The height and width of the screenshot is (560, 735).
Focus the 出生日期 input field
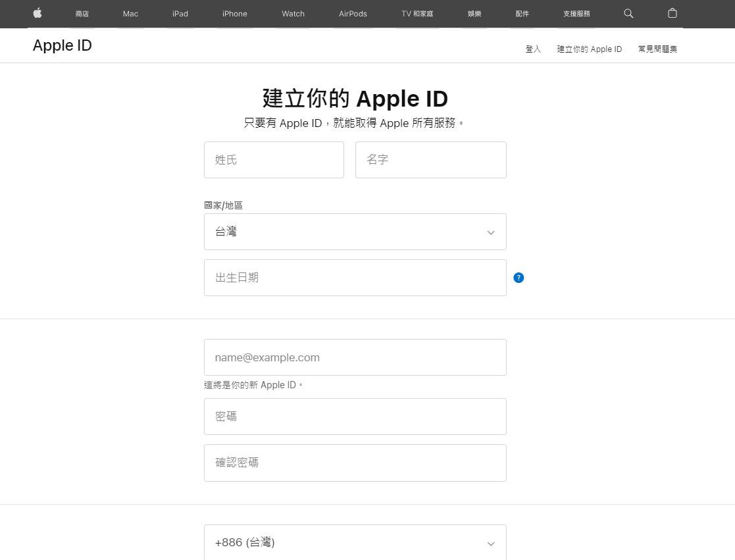point(355,278)
